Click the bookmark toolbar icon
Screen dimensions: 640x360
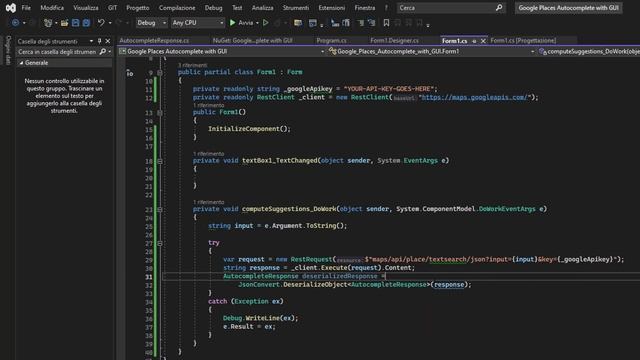point(386,23)
